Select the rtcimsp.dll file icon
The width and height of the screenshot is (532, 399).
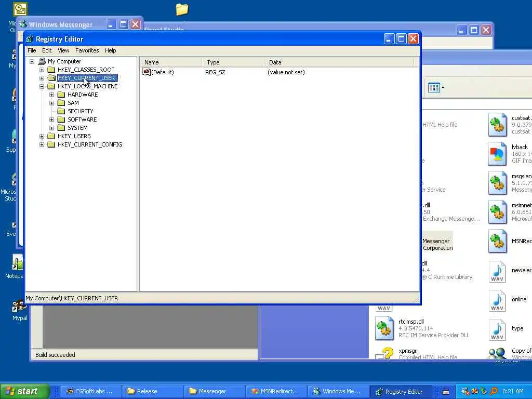(384, 328)
